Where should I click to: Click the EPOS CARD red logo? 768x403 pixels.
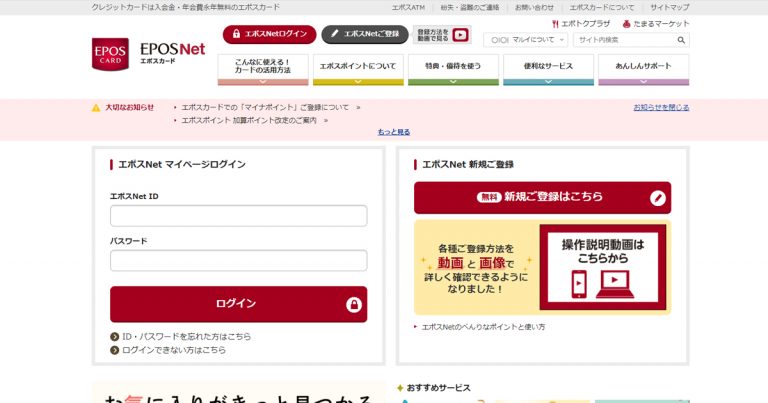[x=110, y=54]
